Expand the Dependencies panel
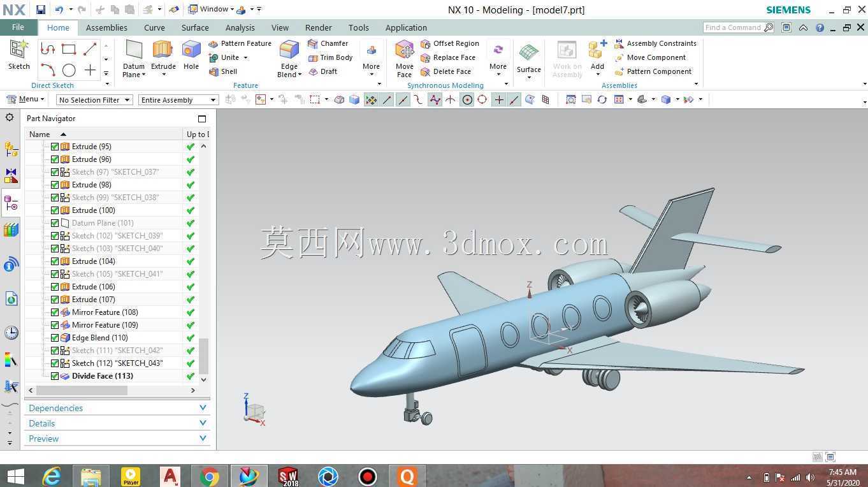Viewport: 868px width, 487px height. pos(117,408)
